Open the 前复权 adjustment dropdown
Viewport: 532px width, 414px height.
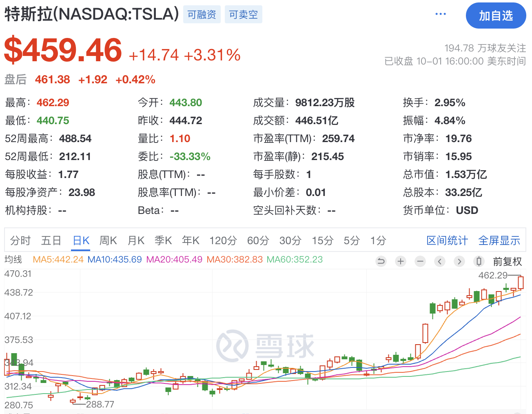tap(508, 261)
